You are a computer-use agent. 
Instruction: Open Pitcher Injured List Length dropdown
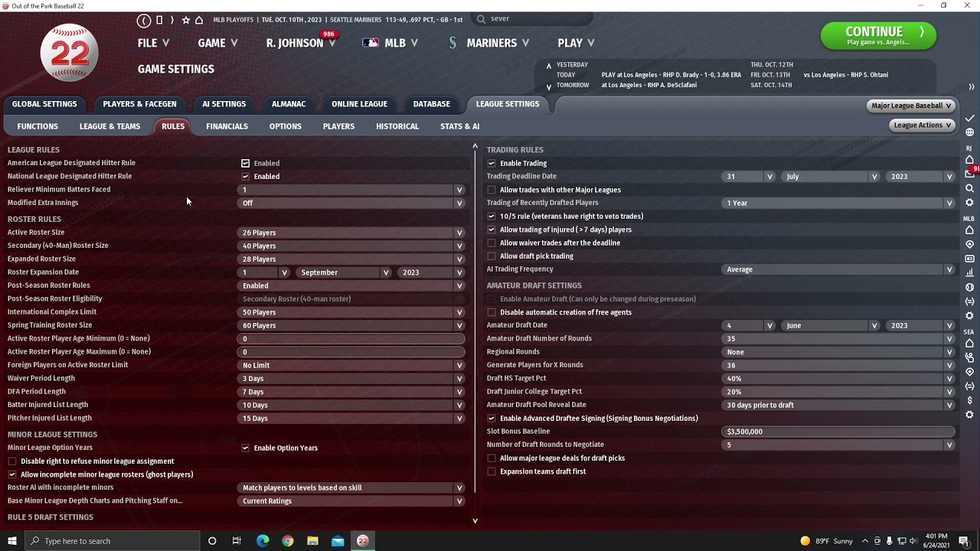(351, 418)
